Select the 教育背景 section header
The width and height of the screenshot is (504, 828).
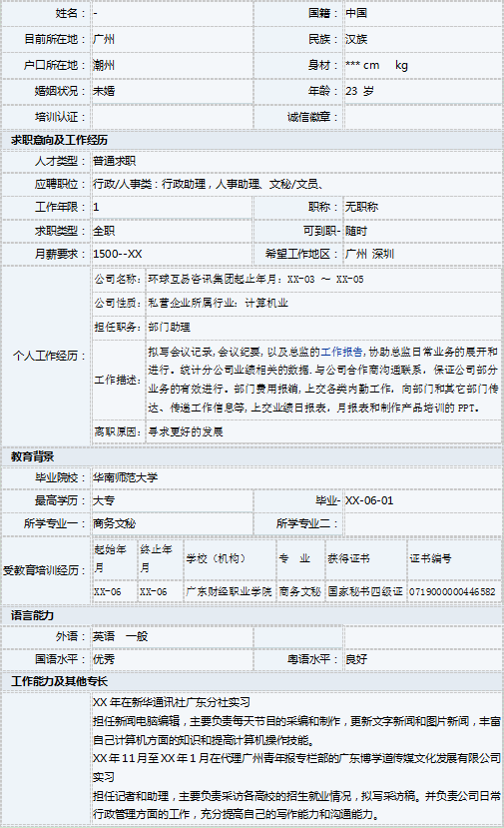point(33,456)
